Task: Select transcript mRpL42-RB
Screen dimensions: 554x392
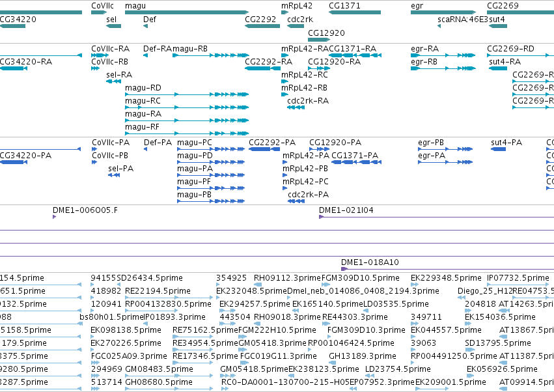Action: click(284, 94)
